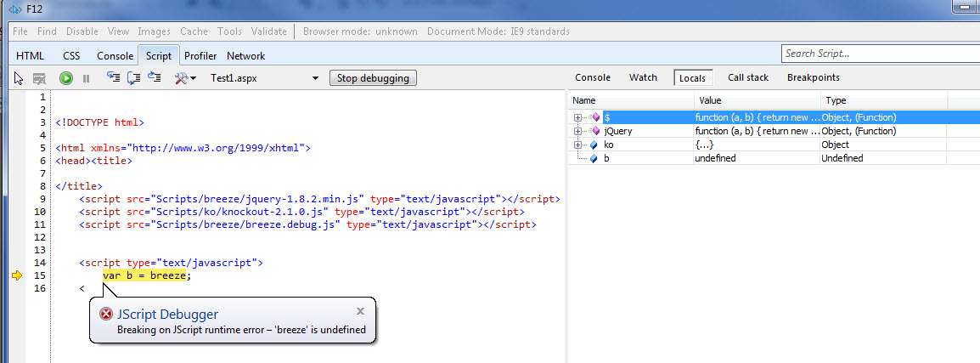Open the Disable menu
The image size is (980, 363).
(x=82, y=31)
